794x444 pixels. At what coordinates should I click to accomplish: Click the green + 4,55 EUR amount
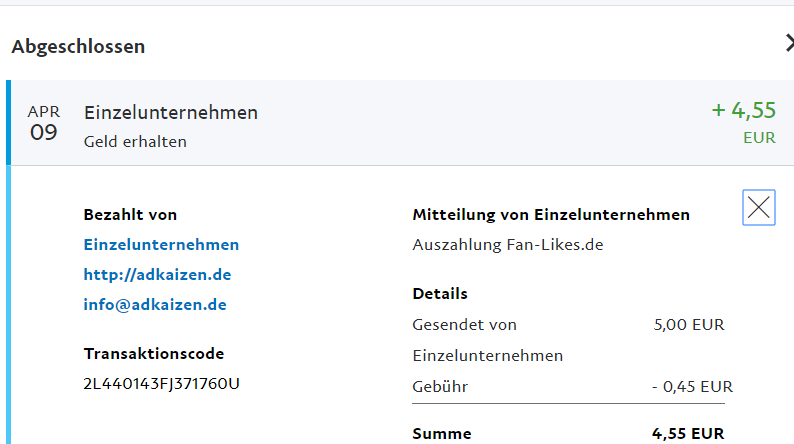744,110
